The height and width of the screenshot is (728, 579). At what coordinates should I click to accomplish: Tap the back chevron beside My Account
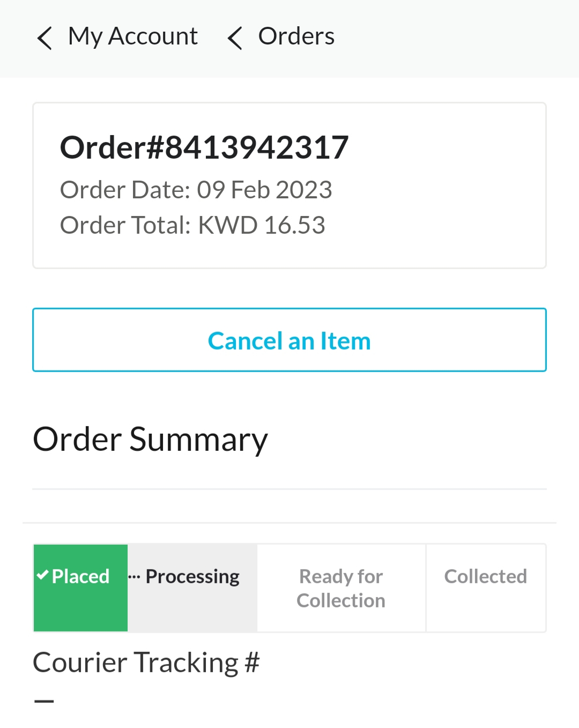pos(44,38)
